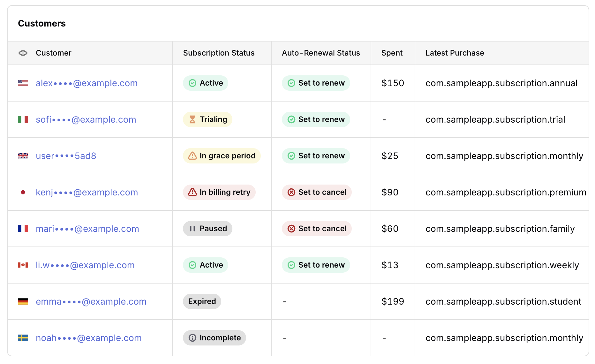Open customer user••••5ad8
Viewport: 595px width, 364px height.
(66, 156)
